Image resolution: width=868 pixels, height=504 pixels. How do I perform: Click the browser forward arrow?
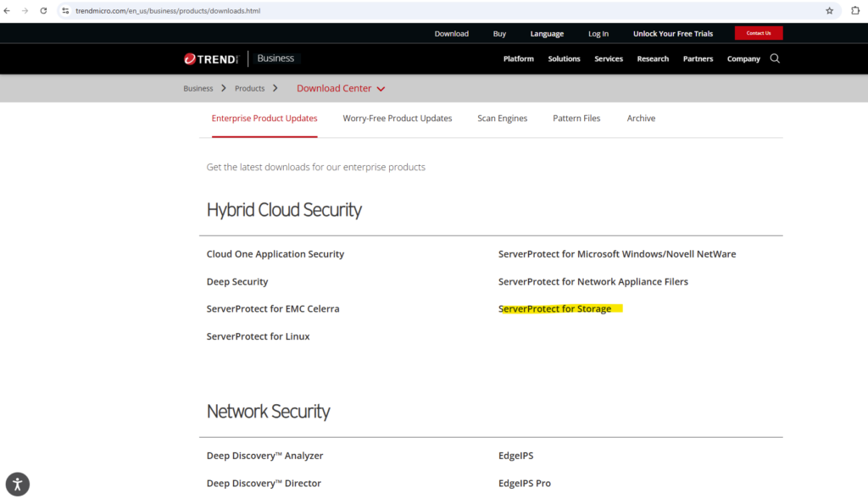point(25,11)
